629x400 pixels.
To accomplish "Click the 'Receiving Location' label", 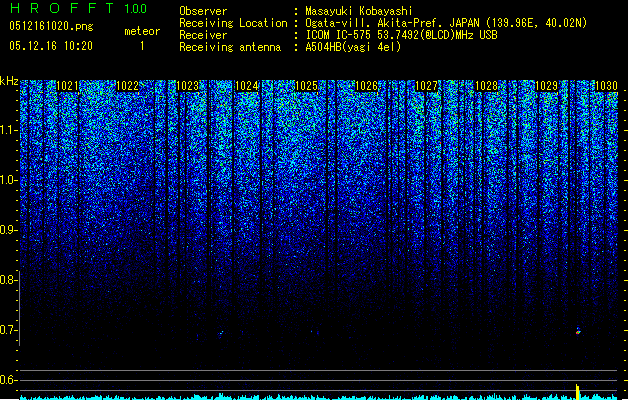I will [233, 23].
